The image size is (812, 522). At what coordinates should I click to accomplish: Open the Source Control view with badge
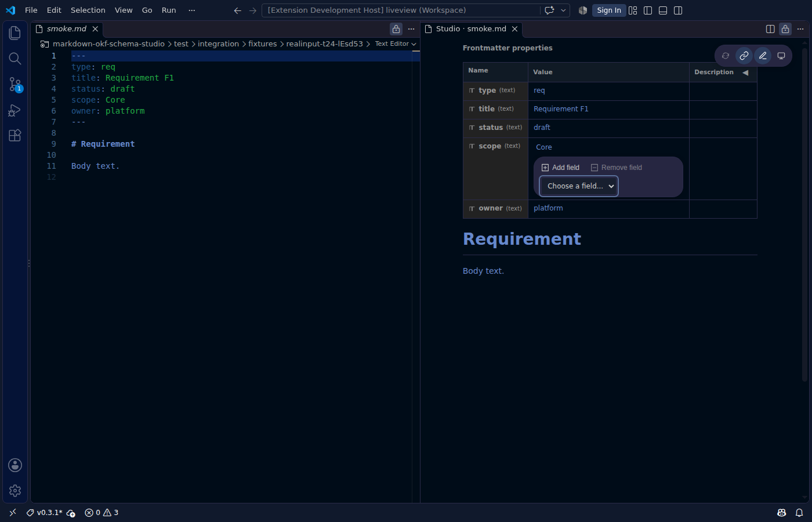pos(15,85)
